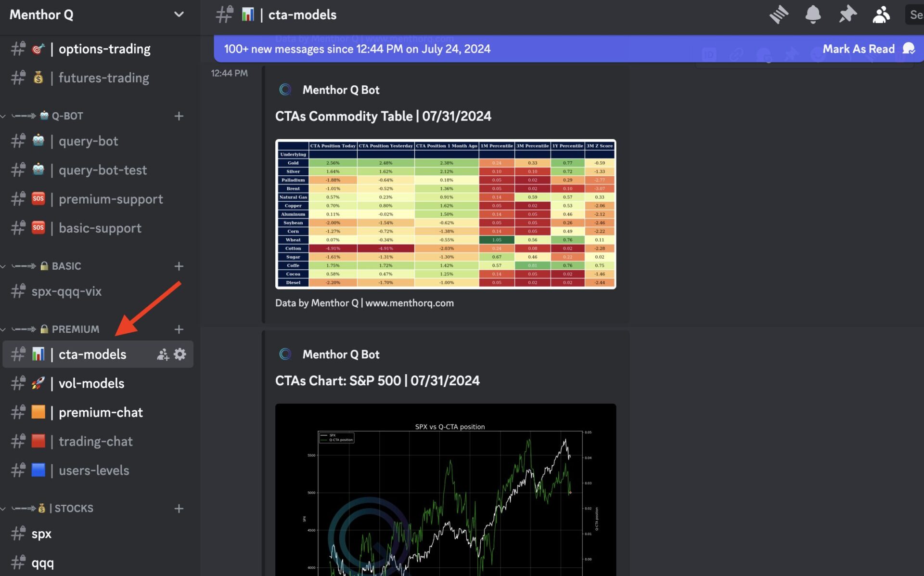The image size is (924, 576).
Task: Click Mark As Read button
Action: click(868, 49)
